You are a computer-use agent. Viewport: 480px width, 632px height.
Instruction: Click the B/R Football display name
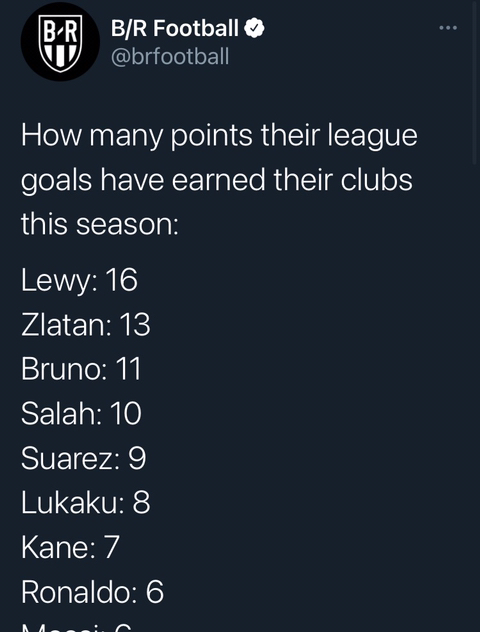pyautogui.click(x=175, y=28)
